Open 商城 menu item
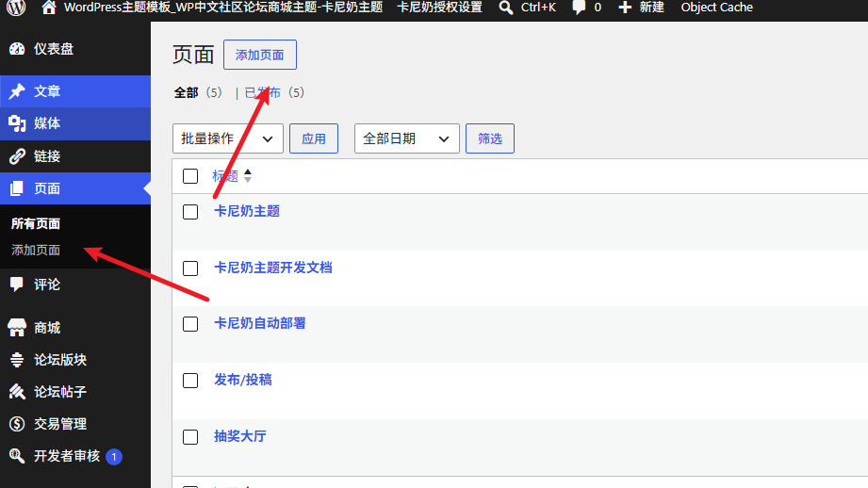The width and height of the screenshot is (868, 488). [x=75, y=328]
